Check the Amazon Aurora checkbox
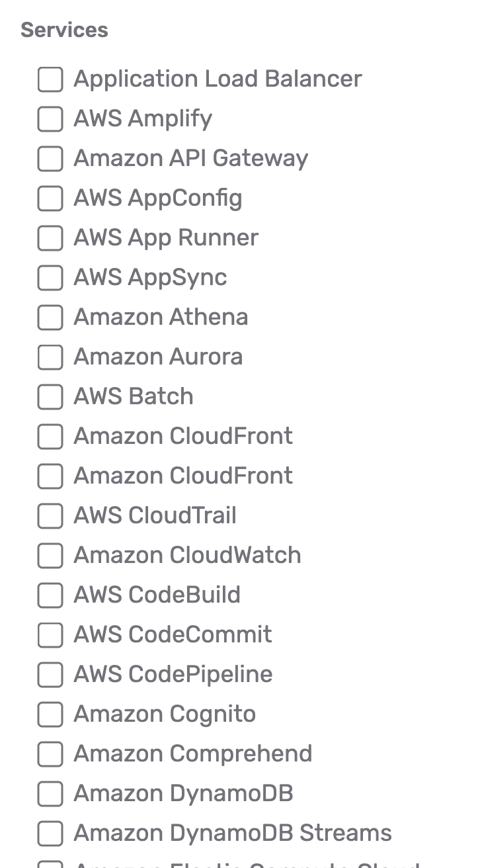The image size is (480, 868). click(x=50, y=357)
